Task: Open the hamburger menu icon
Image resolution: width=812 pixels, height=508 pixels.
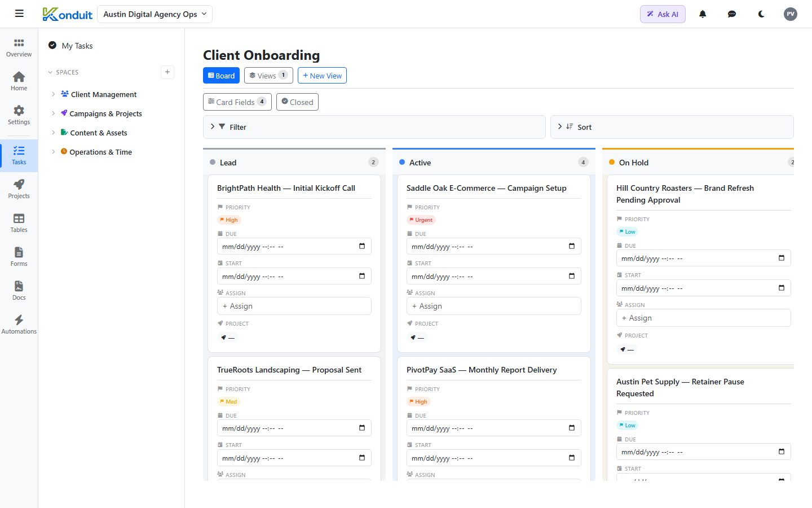Action: click(x=19, y=14)
